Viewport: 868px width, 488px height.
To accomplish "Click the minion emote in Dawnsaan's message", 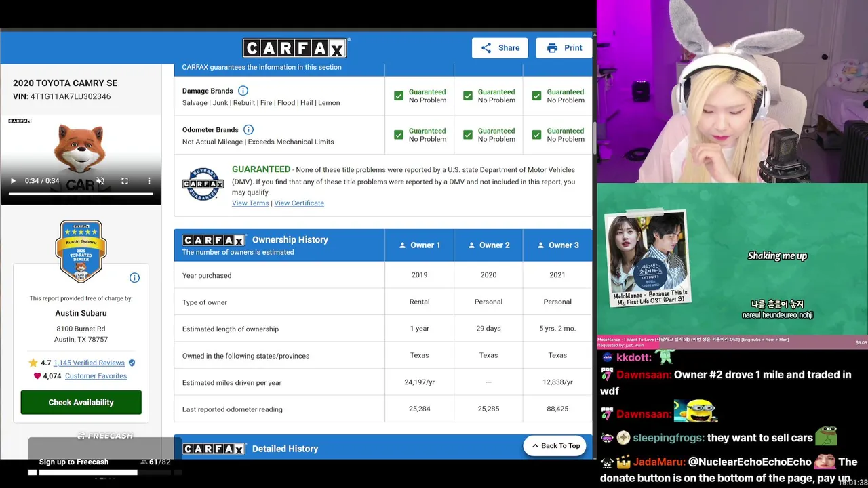I will [696, 411].
